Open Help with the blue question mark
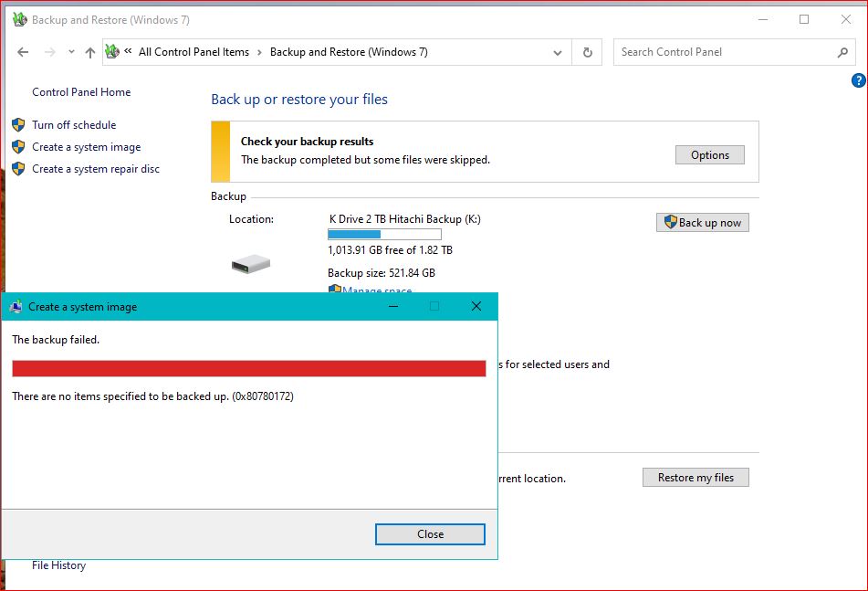Screen dimensions: 868x591 coord(858,81)
